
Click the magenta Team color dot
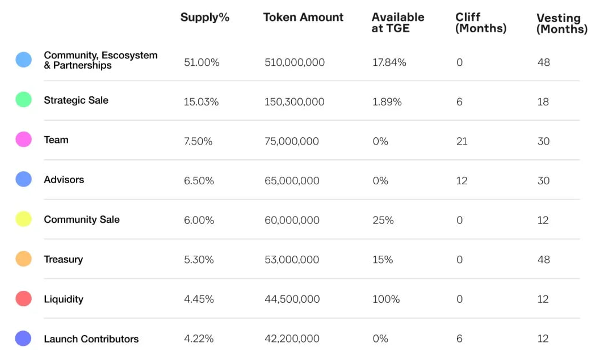tap(23, 139)
